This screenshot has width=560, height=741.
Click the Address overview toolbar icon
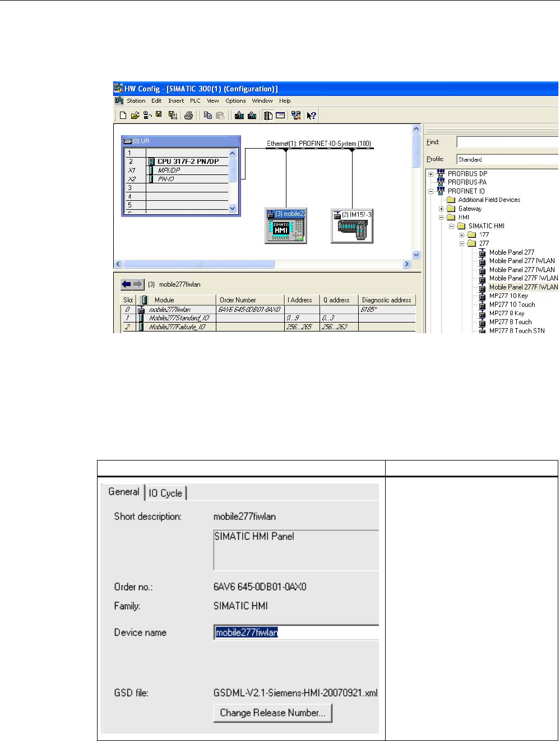coord(280,116)
